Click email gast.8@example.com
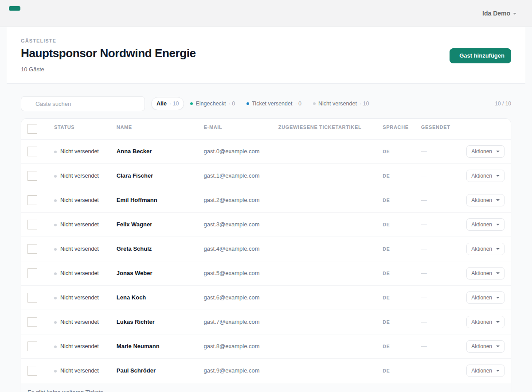Image resolution: width=532 pixels, height=392 pixels. (x=232, y=346)
